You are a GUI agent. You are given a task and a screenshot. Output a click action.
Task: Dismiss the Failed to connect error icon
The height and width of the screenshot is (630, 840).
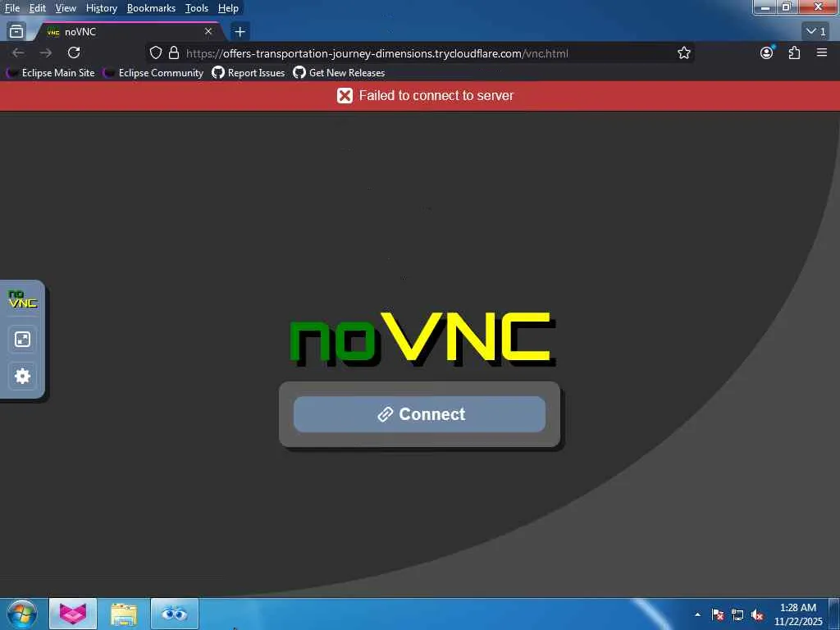click(x=345, y=95)
